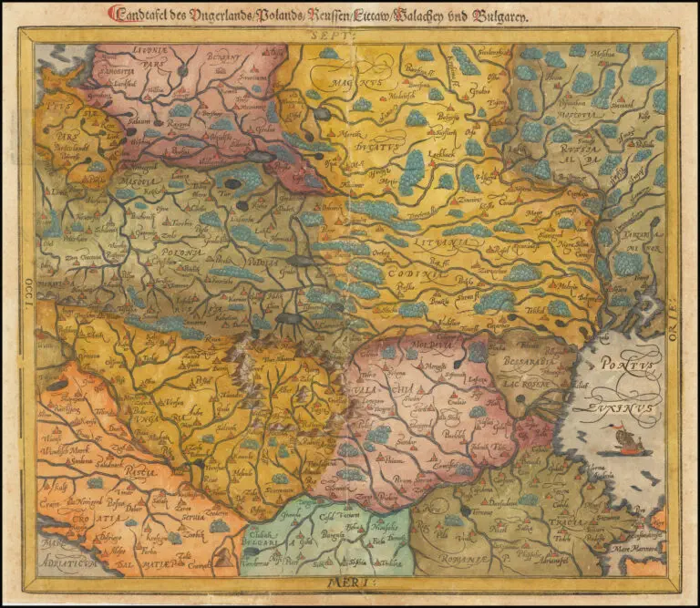Screen dimensions: 700x608
Task: Click the "LITVANIA" region label
Action: (x=441, y=242)
